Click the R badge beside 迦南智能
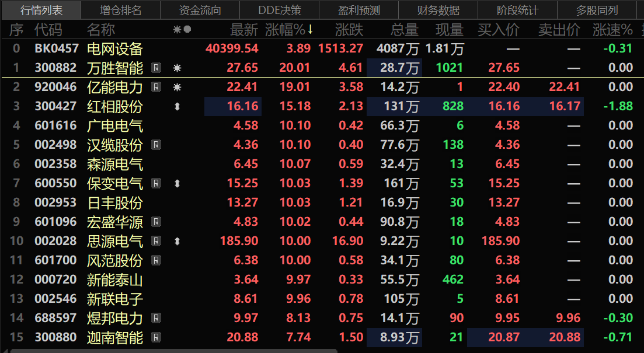 (x=156, y=337)
